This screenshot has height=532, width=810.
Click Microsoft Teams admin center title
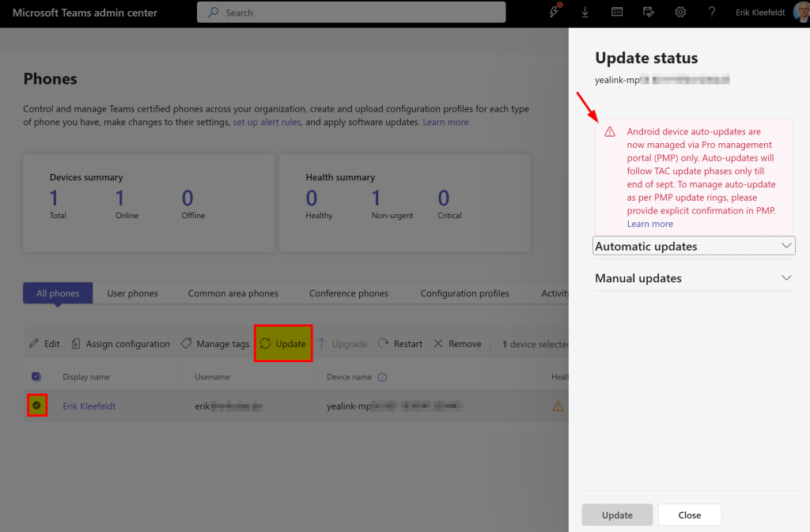point(85,13)
